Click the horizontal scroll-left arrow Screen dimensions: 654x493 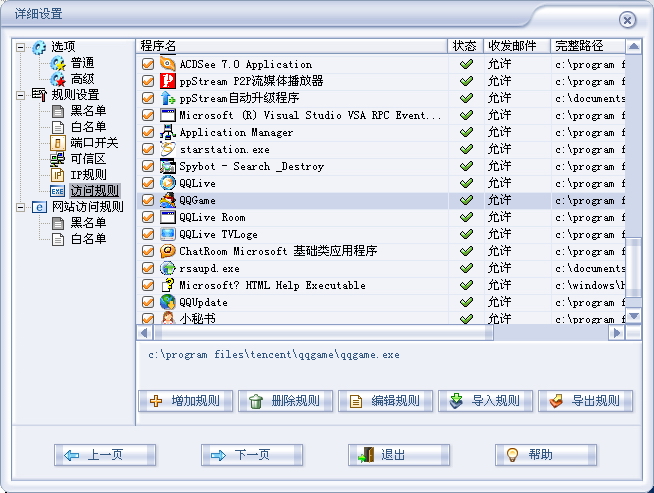pos(144,333)
